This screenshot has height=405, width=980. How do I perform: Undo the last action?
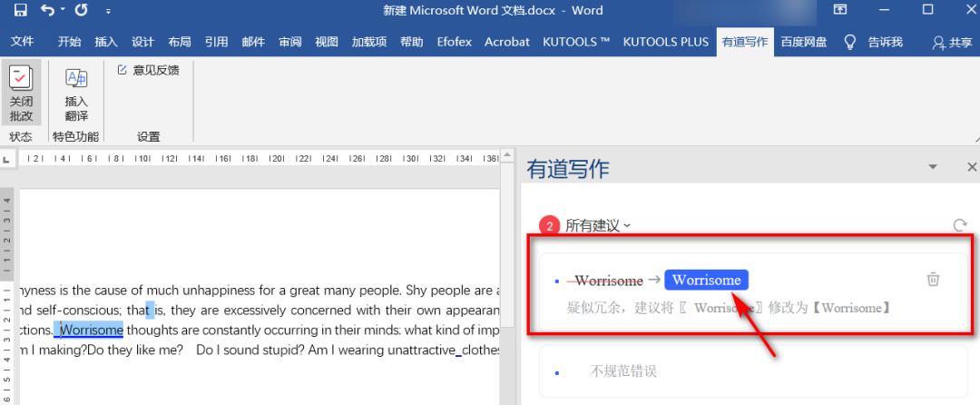[48, 10]
